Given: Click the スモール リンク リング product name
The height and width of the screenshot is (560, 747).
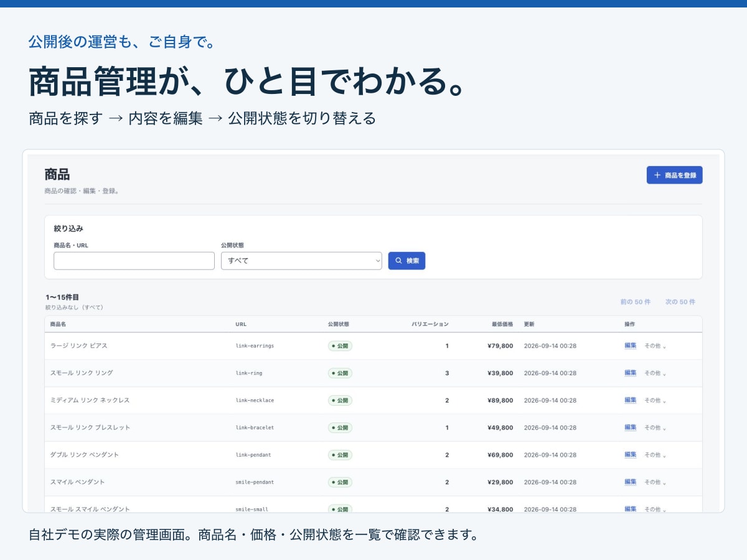Looking at the screenshot, I should point(82,373).
